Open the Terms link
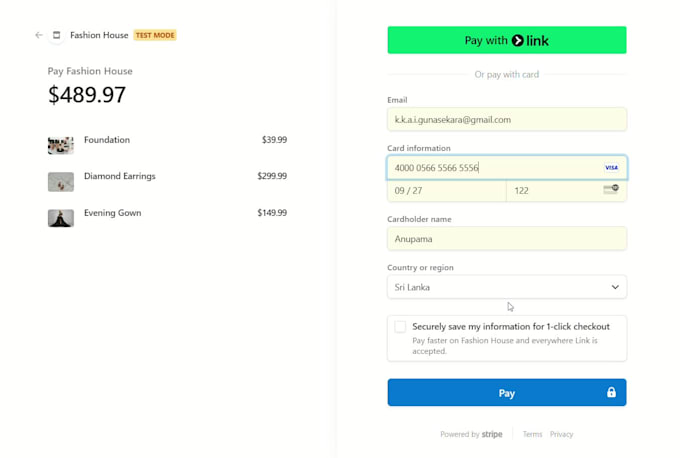Screen dimensions: 680x458 (x=532, y=434)
